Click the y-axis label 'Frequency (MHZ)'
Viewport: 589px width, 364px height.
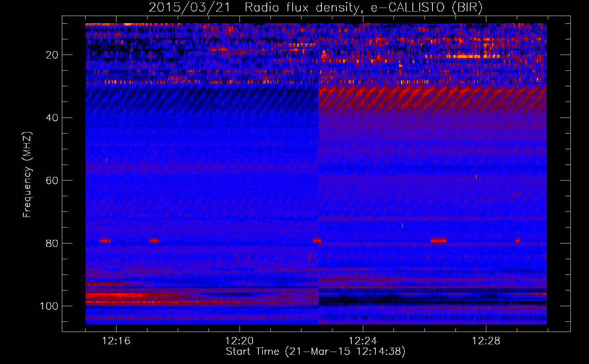pos(28,175)
